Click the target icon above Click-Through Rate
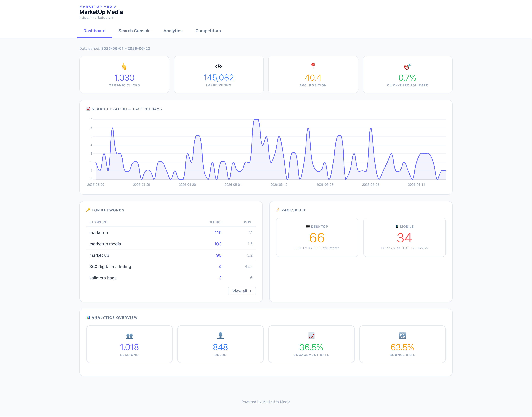The width and height of the screenshot is (532, 417). point(407,66)
